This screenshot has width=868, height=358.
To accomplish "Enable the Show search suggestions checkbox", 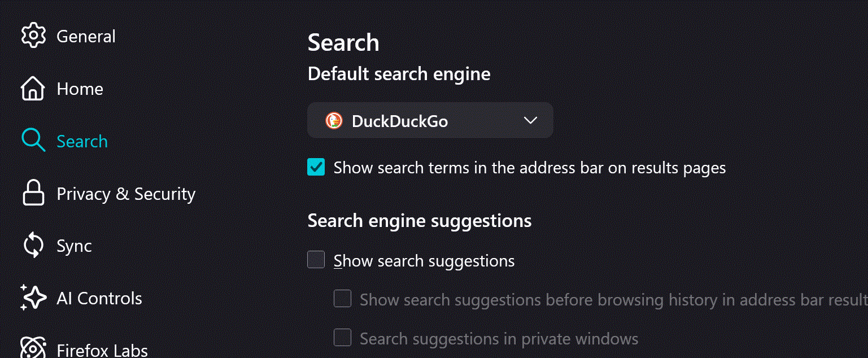I will 316,260.
